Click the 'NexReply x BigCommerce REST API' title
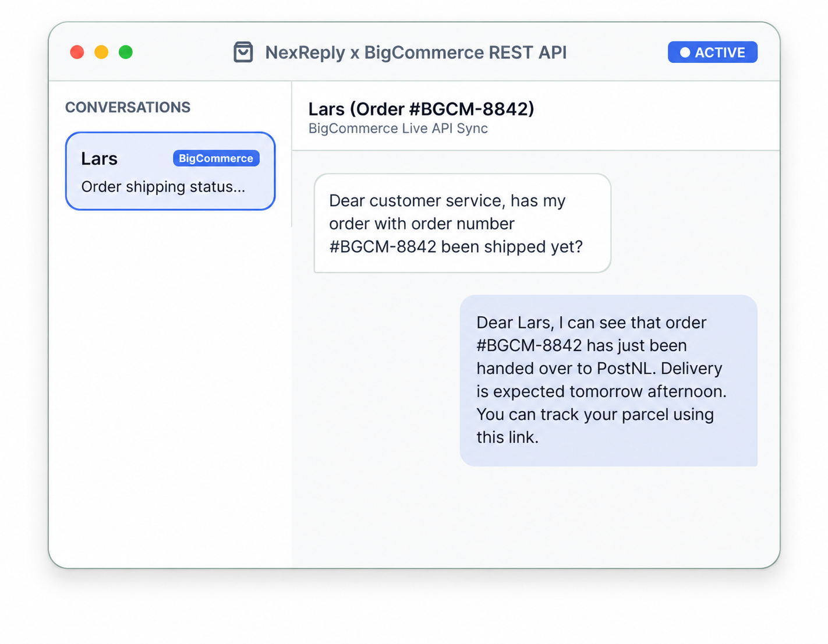Viewport: 828px width, 644px height. 416,52
